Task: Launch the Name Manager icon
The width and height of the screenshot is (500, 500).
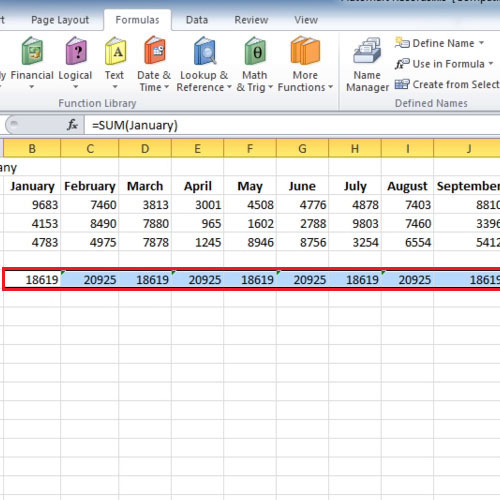Action: tap(367, 51)
